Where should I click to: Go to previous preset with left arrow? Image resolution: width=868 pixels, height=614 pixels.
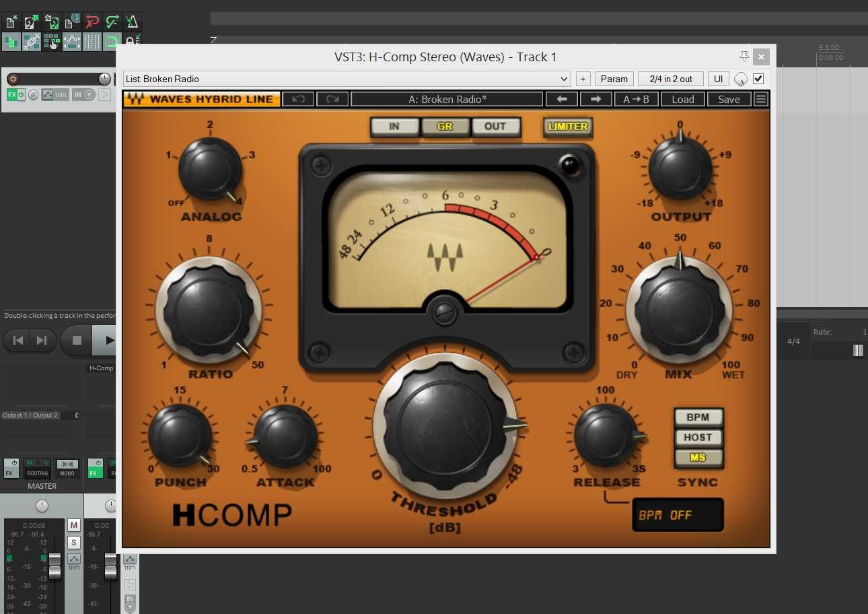pos(562,100)
